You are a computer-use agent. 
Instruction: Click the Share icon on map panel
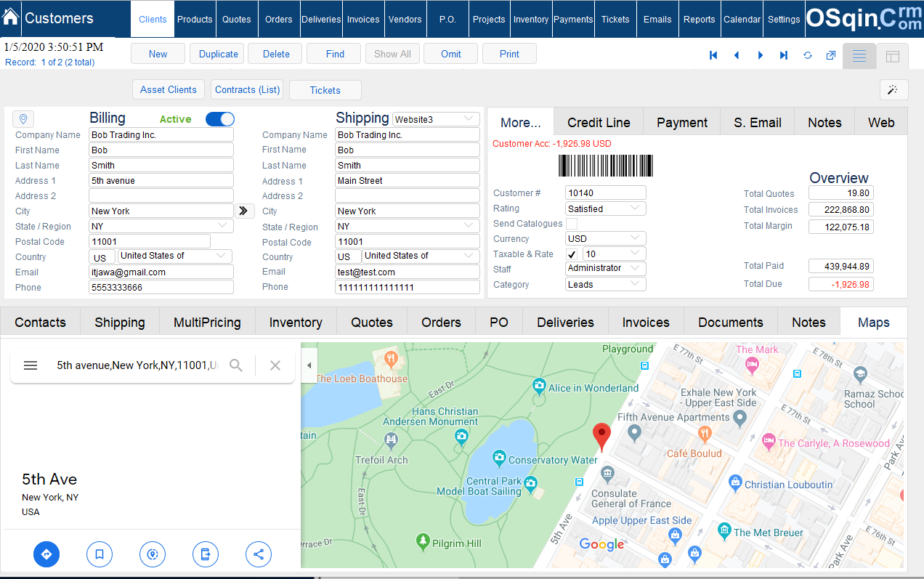(x=259, y=555)
